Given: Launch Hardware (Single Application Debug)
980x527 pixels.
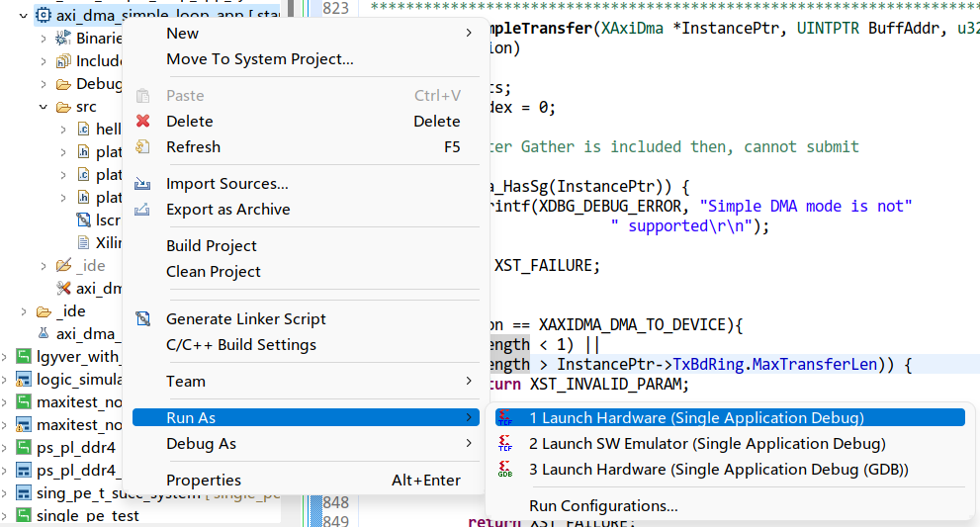Looking at the screenshot, I should click(730, 417).
